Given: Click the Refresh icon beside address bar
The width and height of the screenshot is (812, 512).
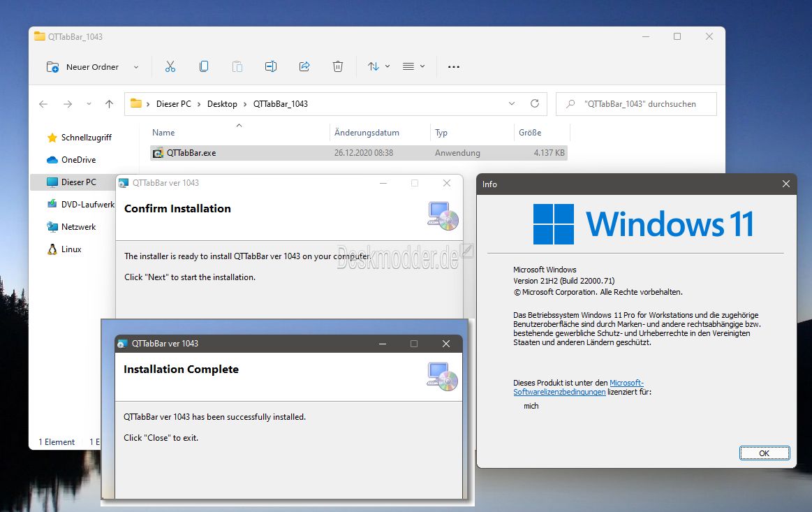Looking at the screenshot, I should tap(535, 103).
